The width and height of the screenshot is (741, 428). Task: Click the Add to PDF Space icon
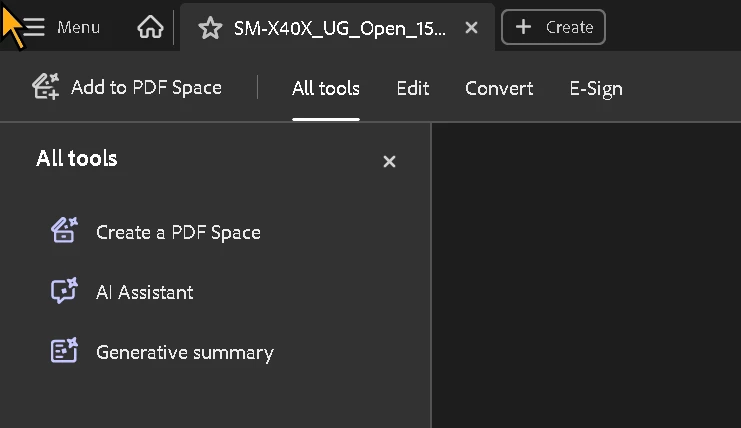[46, 87]
